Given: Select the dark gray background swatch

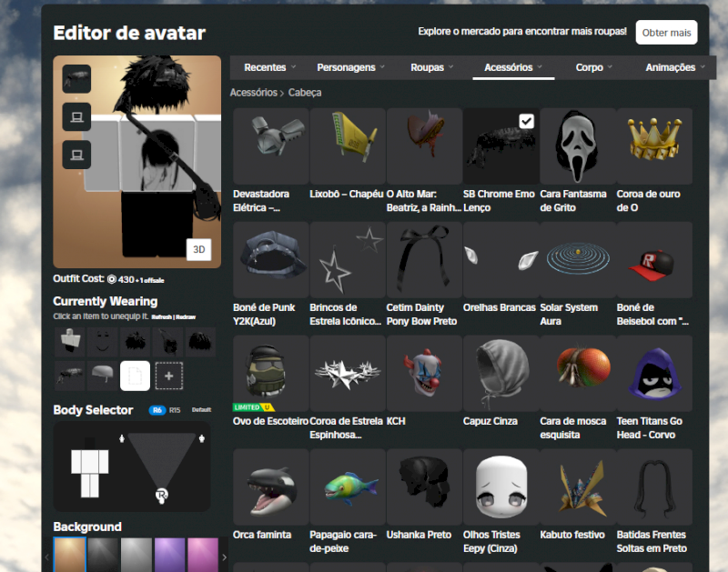Looking at the screenshot, I should (103, 555).
